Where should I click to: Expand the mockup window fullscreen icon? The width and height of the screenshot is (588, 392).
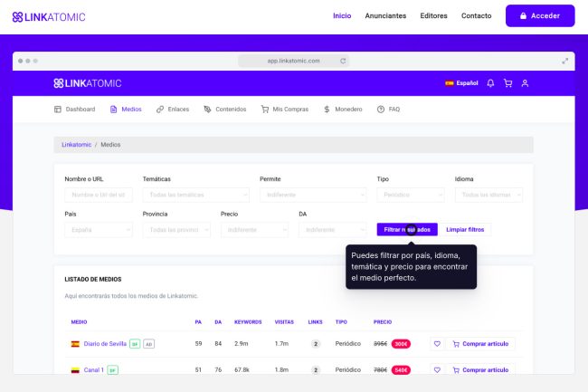565,61
